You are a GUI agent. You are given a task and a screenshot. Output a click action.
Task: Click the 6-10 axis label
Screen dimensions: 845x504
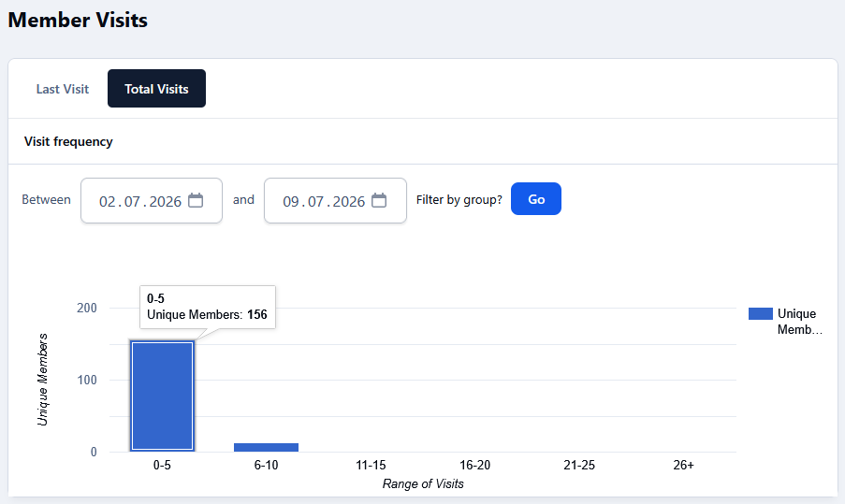[266, 465]
